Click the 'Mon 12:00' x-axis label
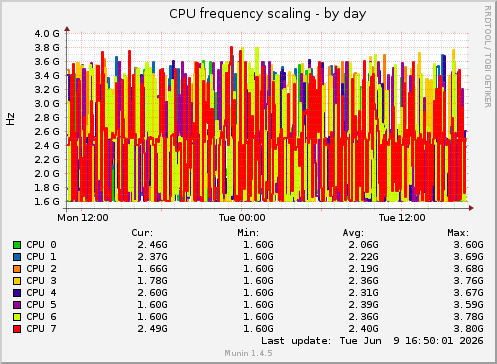The height and width of the screenshot is (364, 497). point(83,218)
